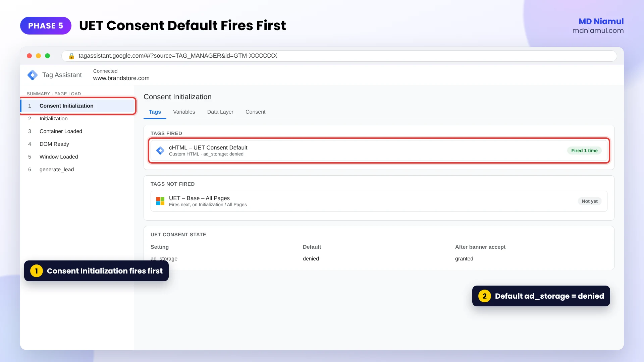The image size is (644, 362).
Task: Open the Consent tab
Action: [255, 112]
